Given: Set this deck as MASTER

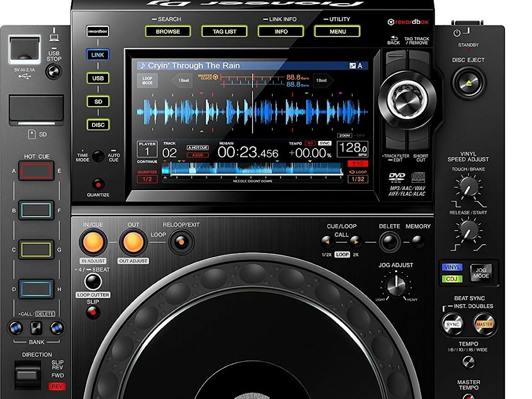Looking at the screenshot, I should 484,324.
